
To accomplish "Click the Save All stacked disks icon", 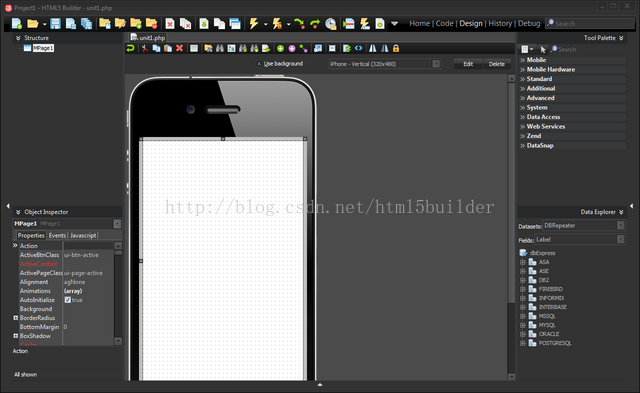I will point(87,24).
